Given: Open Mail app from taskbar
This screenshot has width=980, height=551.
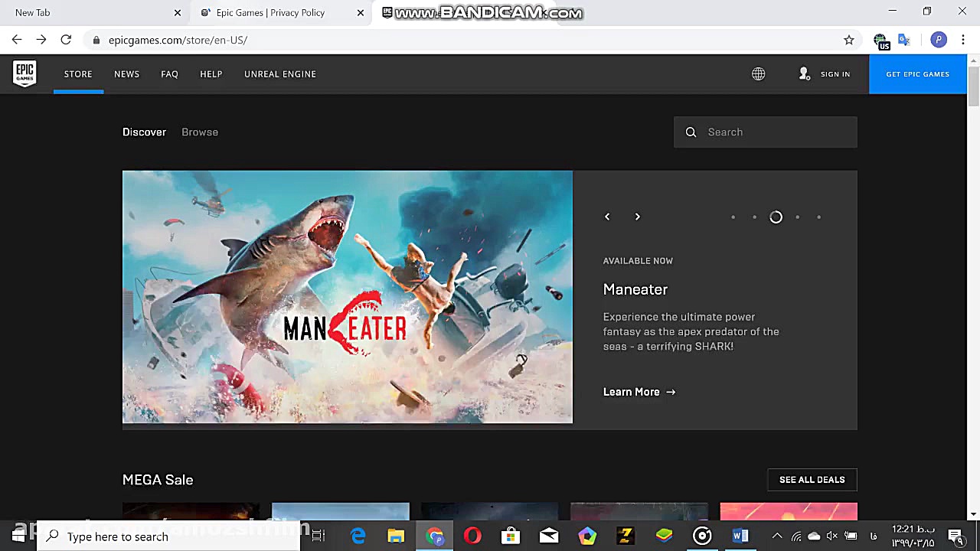Looking at the screenshot, I should [549, 536].
